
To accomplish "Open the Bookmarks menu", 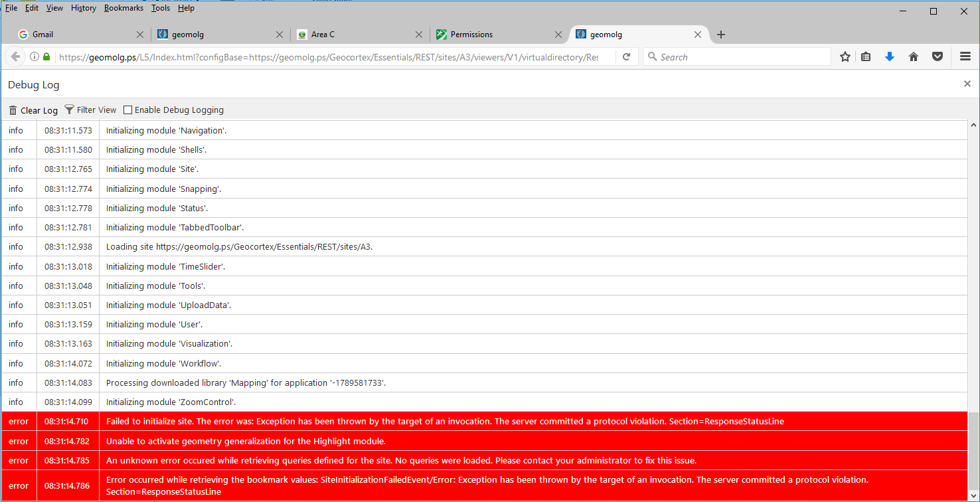I will click(123, 8).
